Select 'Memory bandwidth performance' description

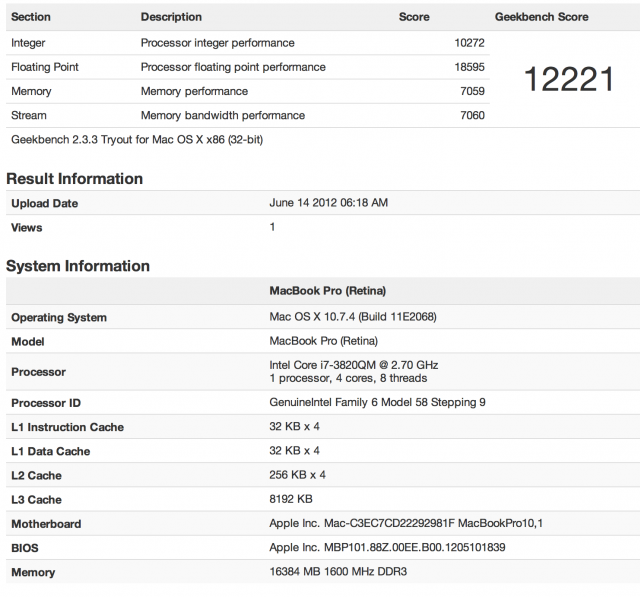pos(222,115)
